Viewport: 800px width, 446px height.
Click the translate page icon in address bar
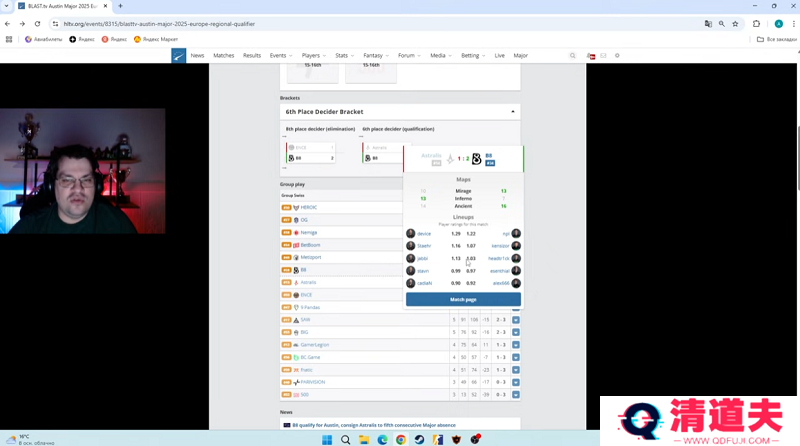pos(708,23)
